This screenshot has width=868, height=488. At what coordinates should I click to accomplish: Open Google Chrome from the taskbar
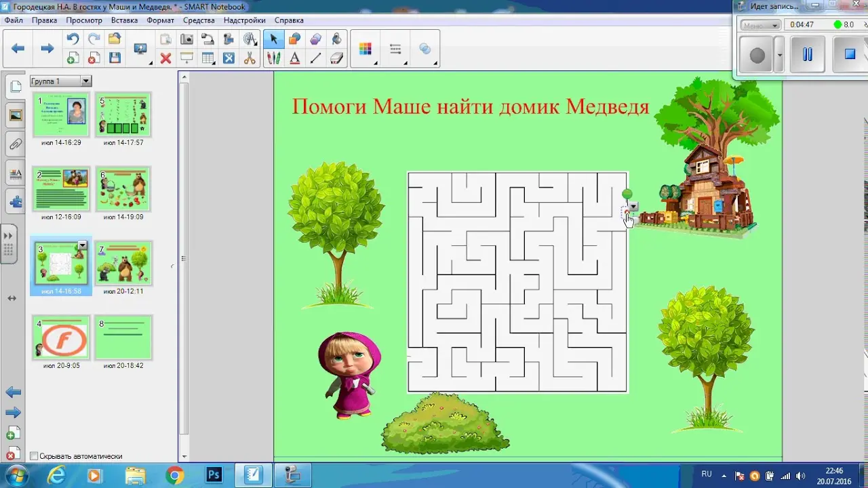174,476
